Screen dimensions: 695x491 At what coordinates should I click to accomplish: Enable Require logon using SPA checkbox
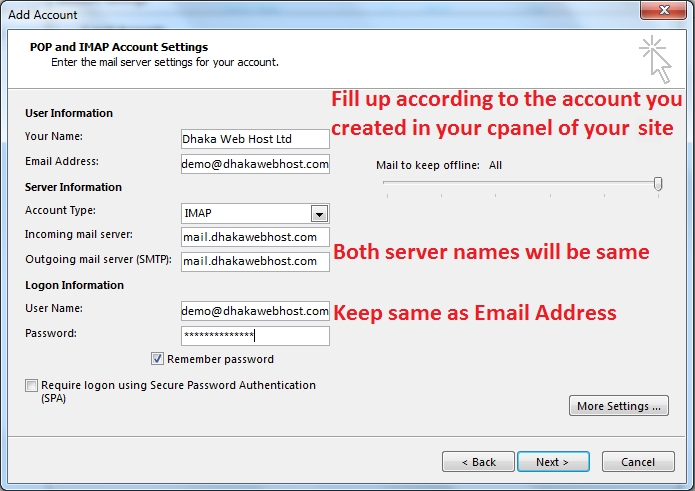(32, 386)
